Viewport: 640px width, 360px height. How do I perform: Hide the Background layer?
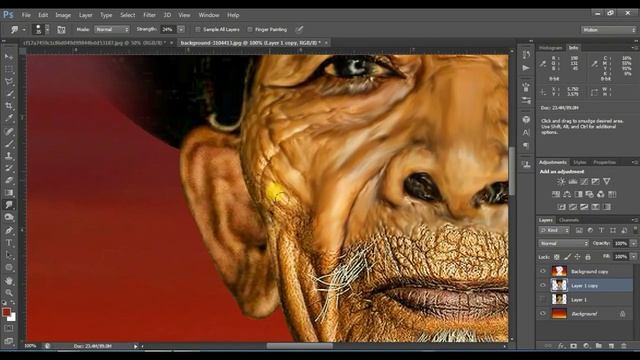543,314
